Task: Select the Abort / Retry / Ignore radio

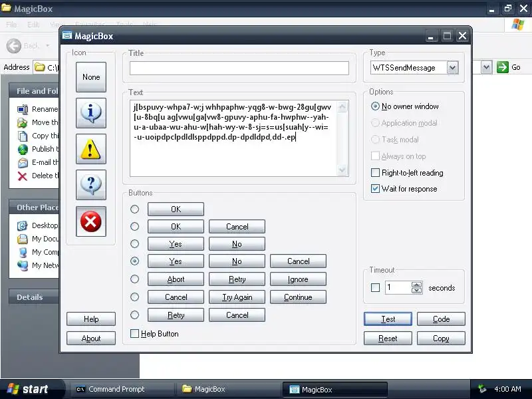Action: [135, 279]
